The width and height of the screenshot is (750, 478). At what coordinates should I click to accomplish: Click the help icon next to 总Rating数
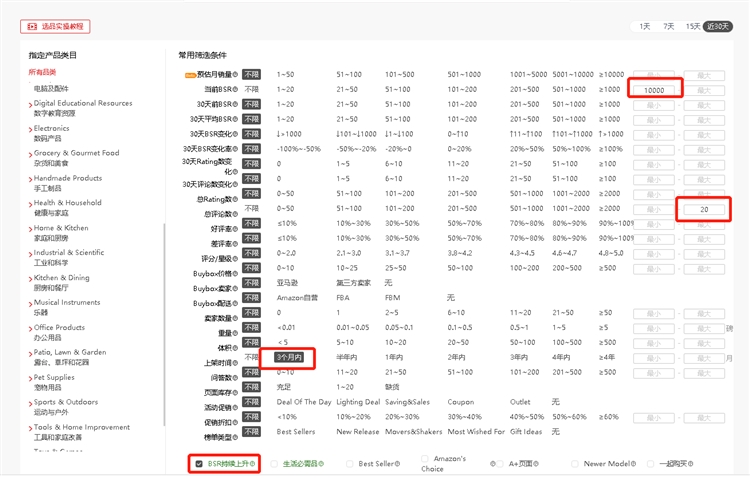[x=235, y=199]
